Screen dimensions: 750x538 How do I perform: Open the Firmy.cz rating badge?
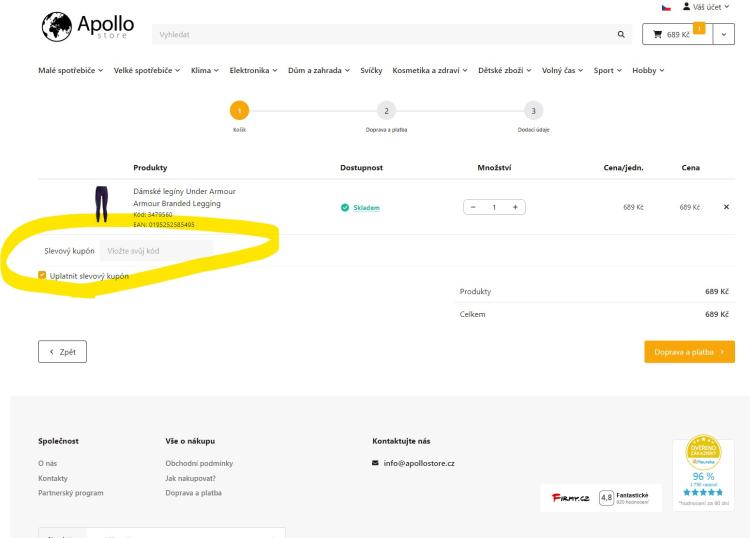click(x=601, y=498)
